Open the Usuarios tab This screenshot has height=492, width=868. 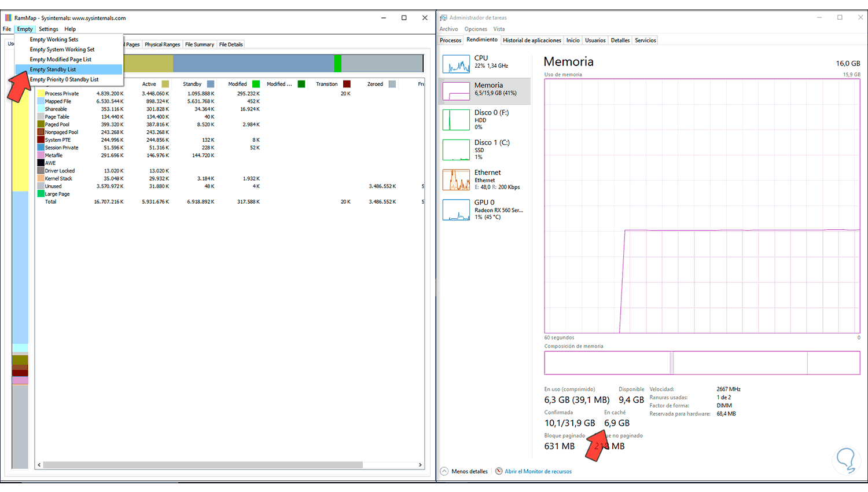pos(595,41)
